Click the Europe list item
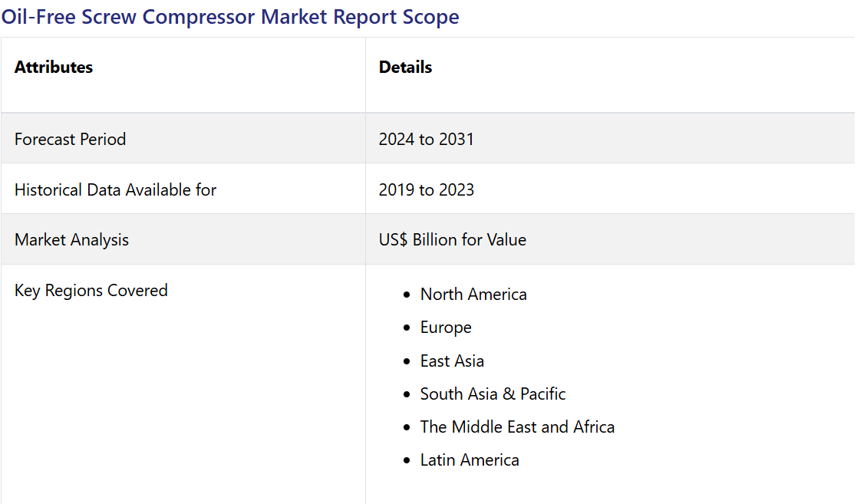Screen dimensions: 857x504 click(x=446, y=328)
